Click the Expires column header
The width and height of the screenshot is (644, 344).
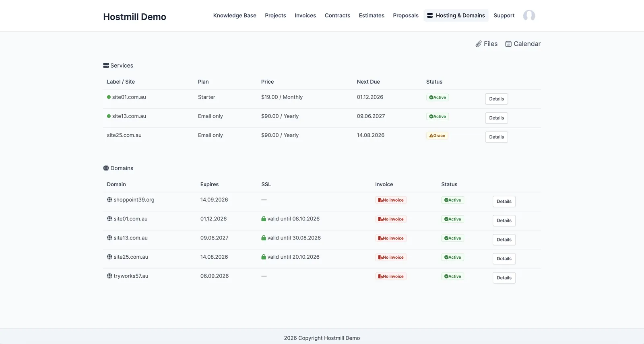tap(209, 184)
